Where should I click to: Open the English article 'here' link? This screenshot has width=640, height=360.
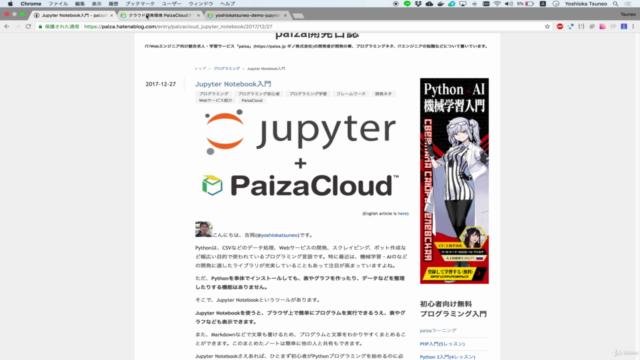[403, 213]
